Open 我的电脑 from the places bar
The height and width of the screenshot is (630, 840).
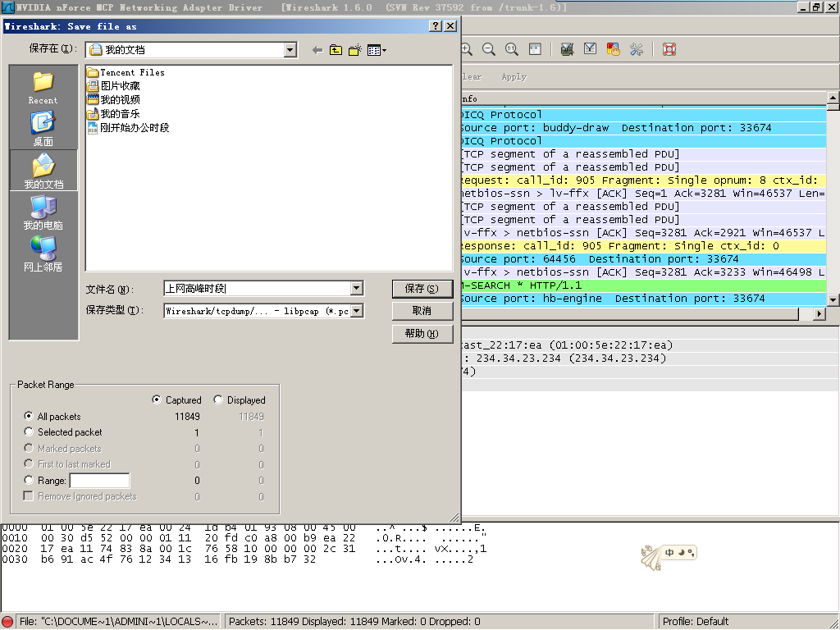pyautogui.click(x=43, y=212)
